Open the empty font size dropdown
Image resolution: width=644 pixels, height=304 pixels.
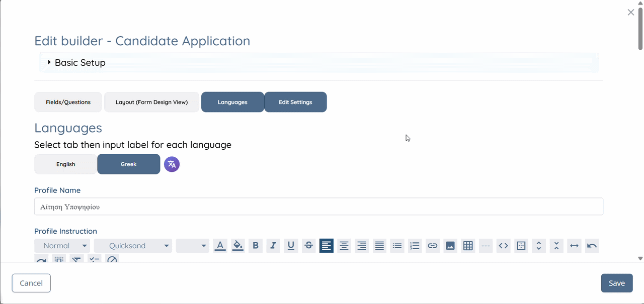tap(192, 246)
